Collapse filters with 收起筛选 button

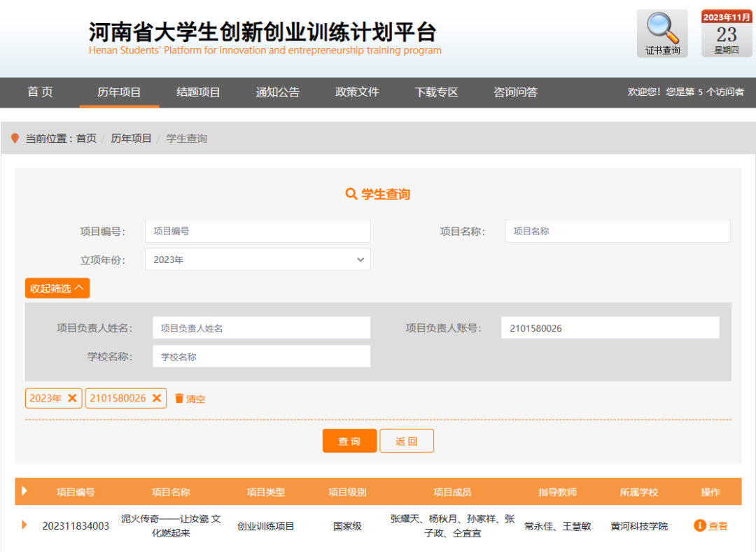pos(57,288)
